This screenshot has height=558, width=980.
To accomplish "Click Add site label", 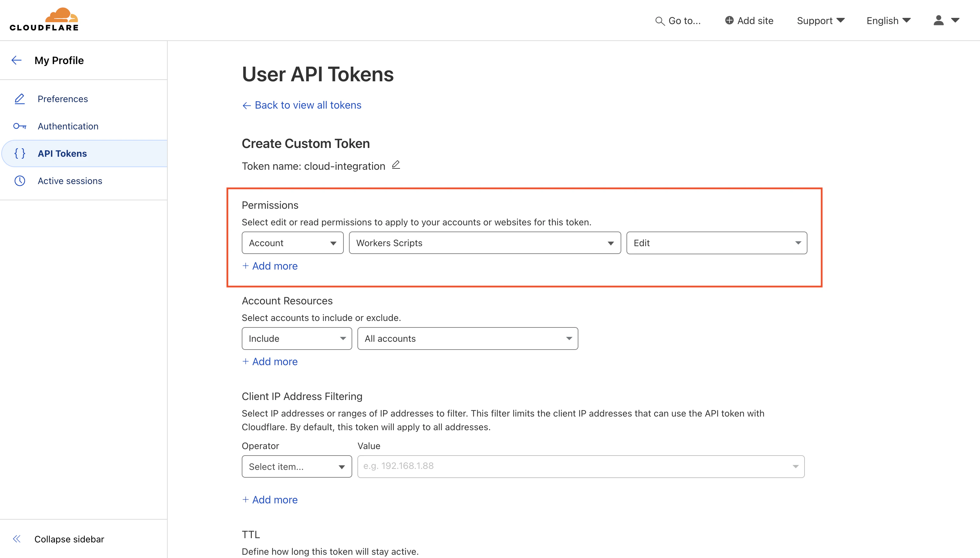I will [x=755, y=21].
